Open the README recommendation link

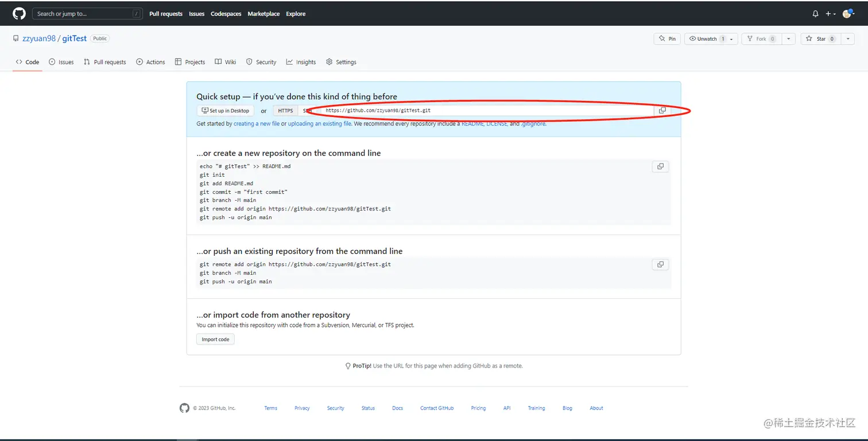[x=472, y=124]
